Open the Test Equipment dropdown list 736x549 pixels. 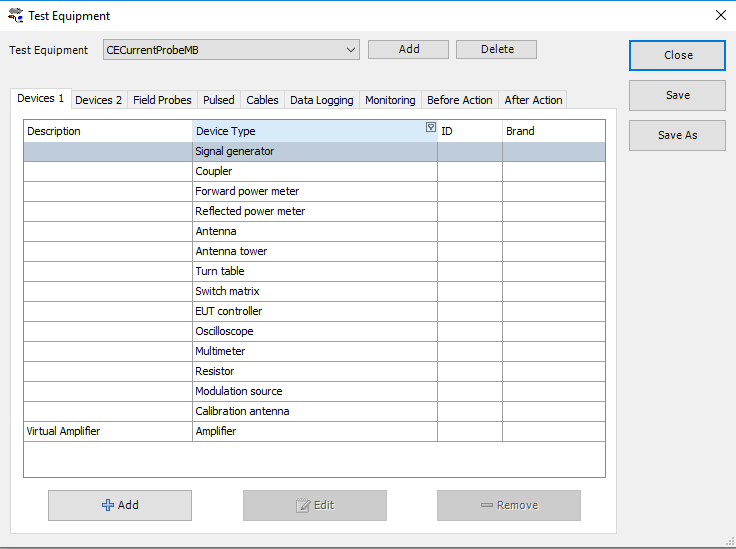coord(350,50)
